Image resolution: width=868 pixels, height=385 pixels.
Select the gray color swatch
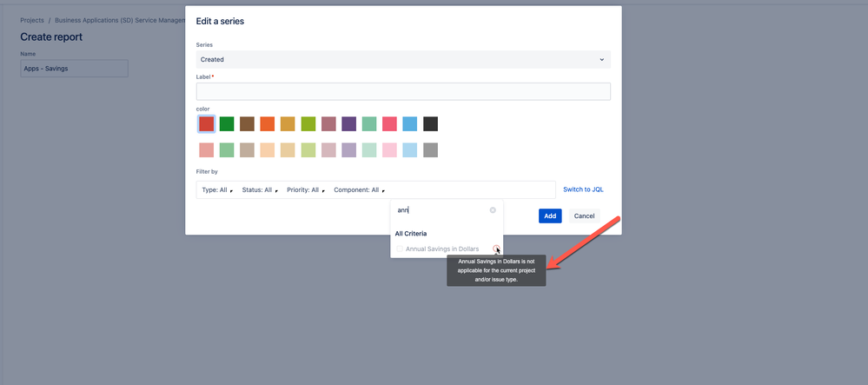[x=431, y=150]
